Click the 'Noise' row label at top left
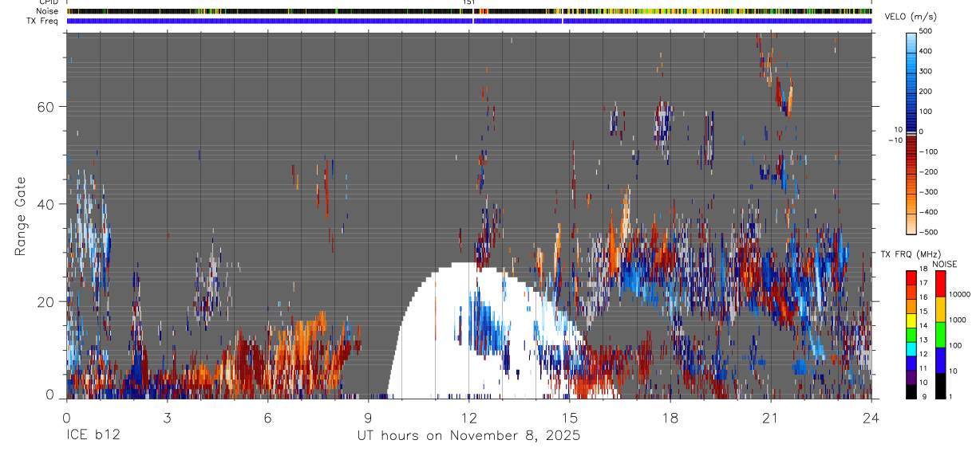This screenshot has width=980, height=452. pyautogui.click(x=49, y=11)
